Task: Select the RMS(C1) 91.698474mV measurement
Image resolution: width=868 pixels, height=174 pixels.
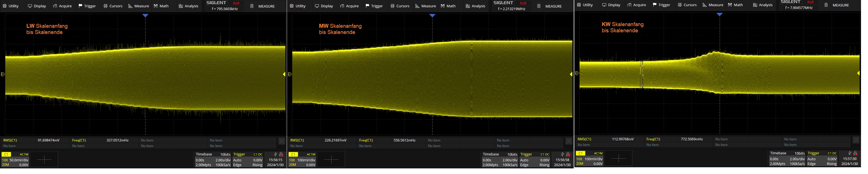Action: coord(35,140)
